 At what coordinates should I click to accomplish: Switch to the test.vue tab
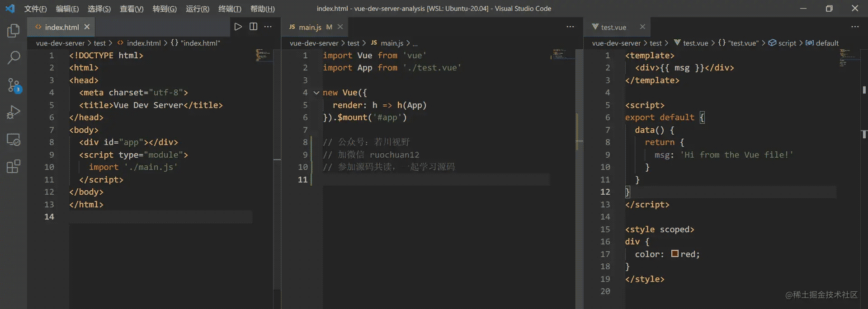click(x=617, y=27)
